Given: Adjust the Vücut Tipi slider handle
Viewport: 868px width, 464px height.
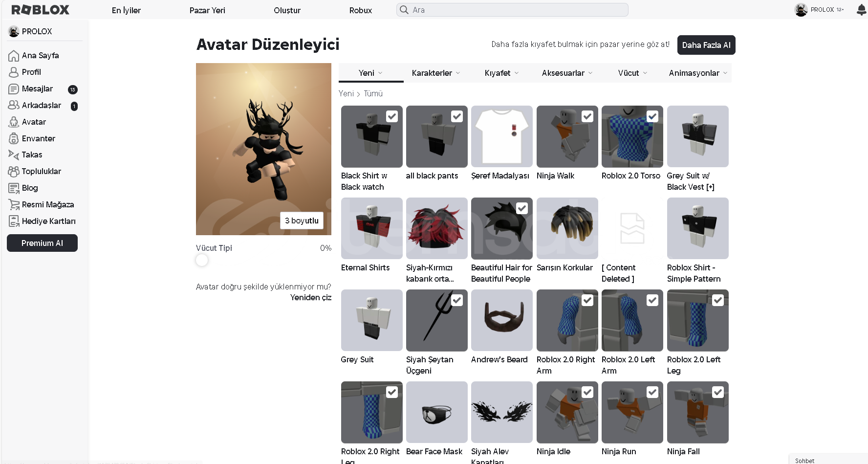Looking at the screenshot, I should (202, 260).
